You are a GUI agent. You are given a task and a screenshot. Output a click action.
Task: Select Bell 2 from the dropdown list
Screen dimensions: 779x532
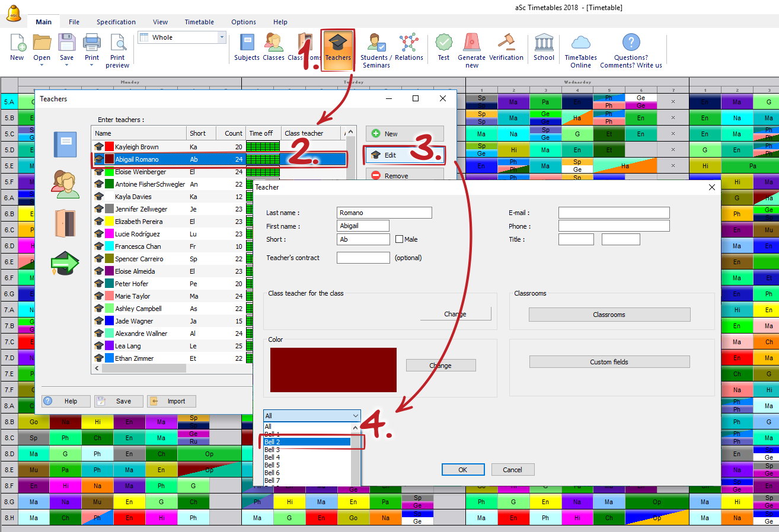click(x=307, y=442)
